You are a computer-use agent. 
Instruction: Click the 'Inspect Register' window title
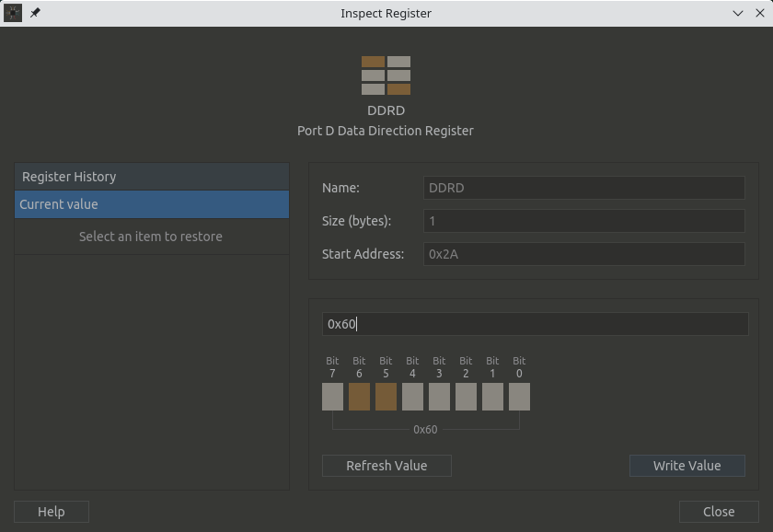tap(386, 13)
